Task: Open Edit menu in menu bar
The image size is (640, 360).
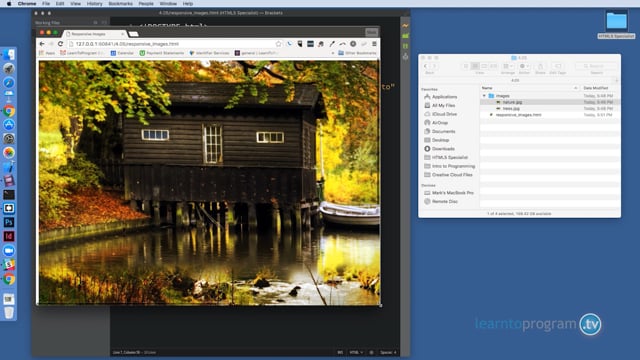Action: pyautogui.click(x=60, y=3)
